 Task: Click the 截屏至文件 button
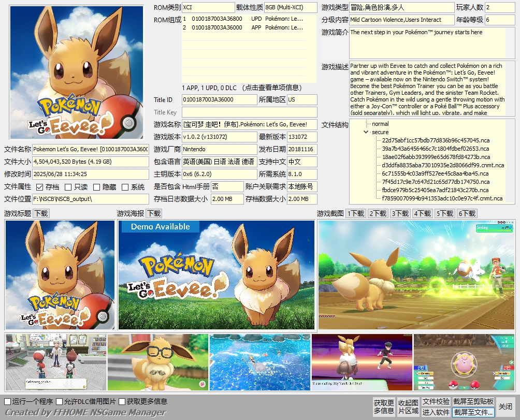473,412
